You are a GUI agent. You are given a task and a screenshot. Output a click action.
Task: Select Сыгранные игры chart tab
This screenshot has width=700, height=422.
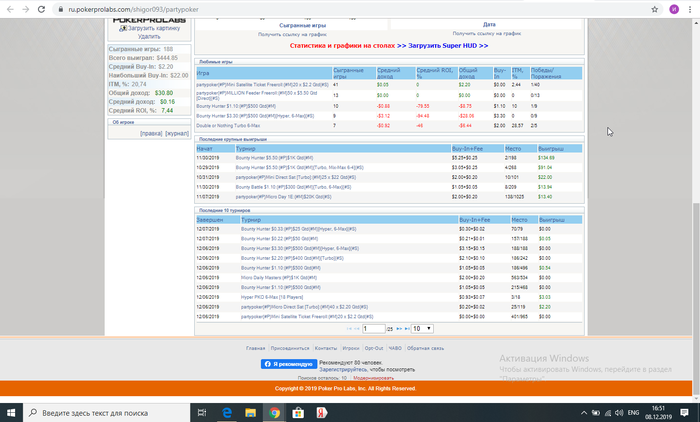pyautogui.click(x=303, y=25)
